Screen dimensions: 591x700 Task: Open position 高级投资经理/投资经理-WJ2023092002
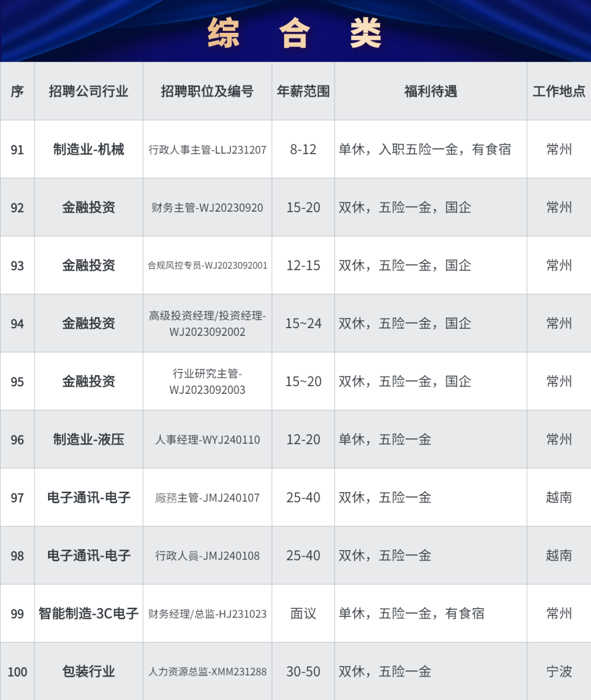tap(207, 324)
